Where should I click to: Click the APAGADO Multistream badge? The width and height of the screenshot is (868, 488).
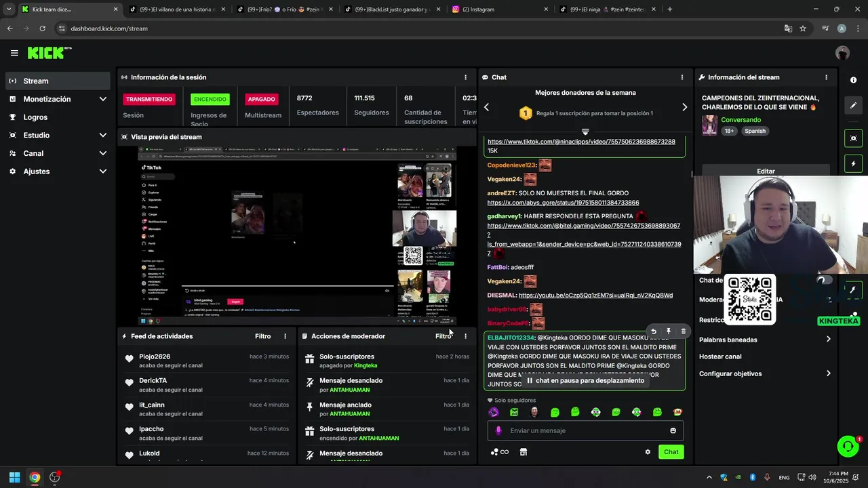261,99
